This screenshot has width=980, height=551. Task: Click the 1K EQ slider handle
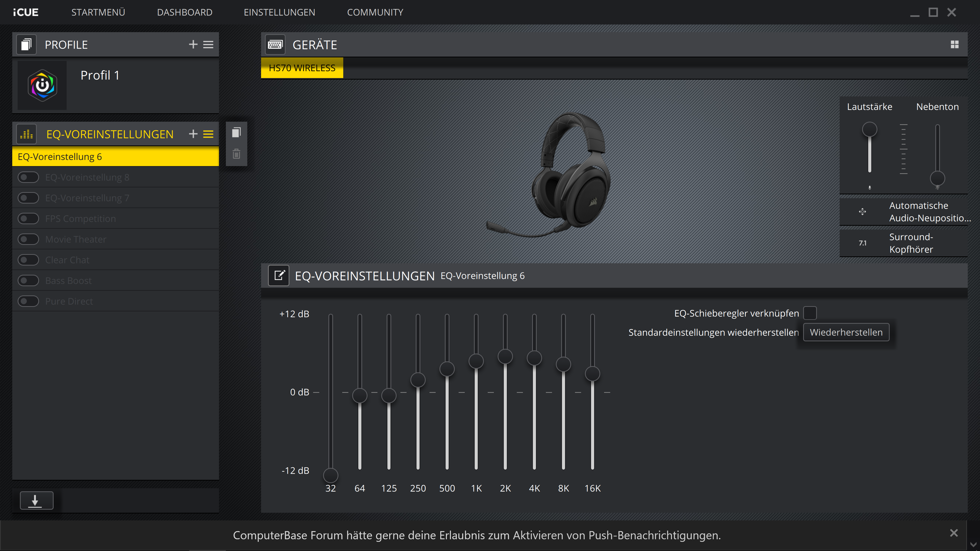(476, 361)
